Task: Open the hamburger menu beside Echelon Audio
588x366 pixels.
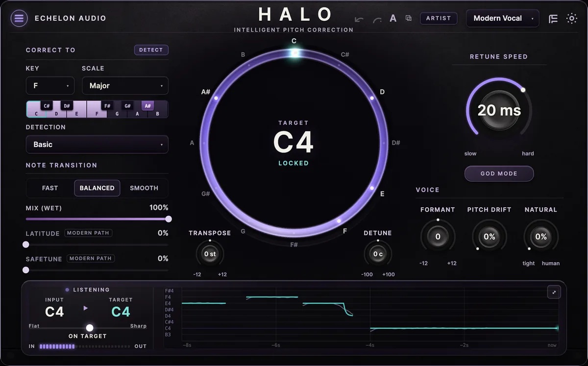Action: [19, 19]
